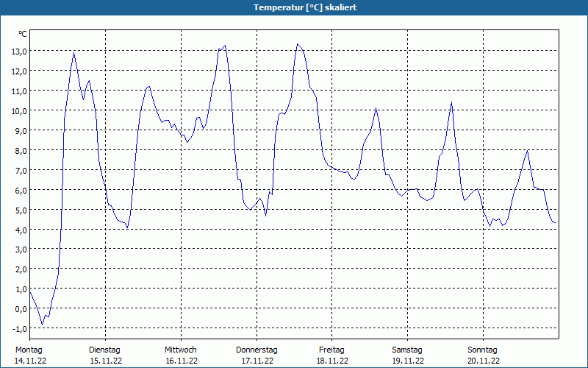Click the '1,0' y-axis label

[21, 289]
